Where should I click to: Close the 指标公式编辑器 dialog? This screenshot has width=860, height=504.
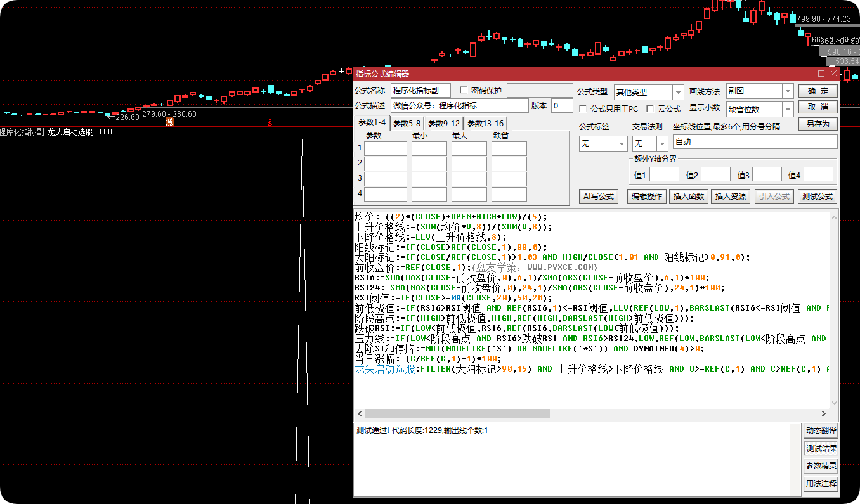pyautogui.click(x=833, y=74)
